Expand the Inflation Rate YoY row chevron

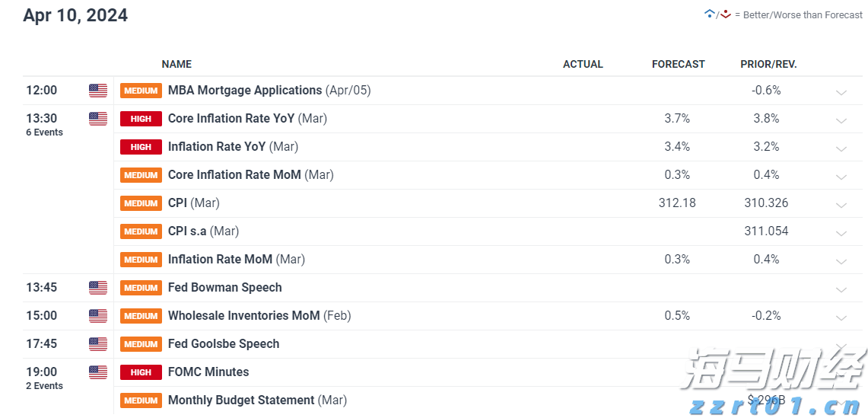[841, 148]
